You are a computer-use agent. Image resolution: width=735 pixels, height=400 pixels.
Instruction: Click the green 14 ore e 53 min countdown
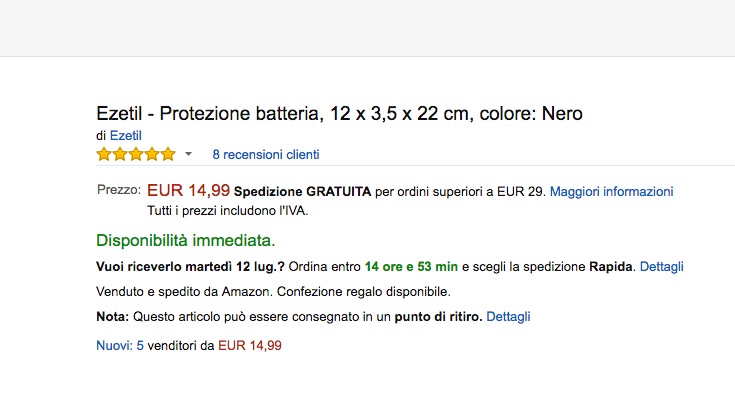[x=411, y=267]
